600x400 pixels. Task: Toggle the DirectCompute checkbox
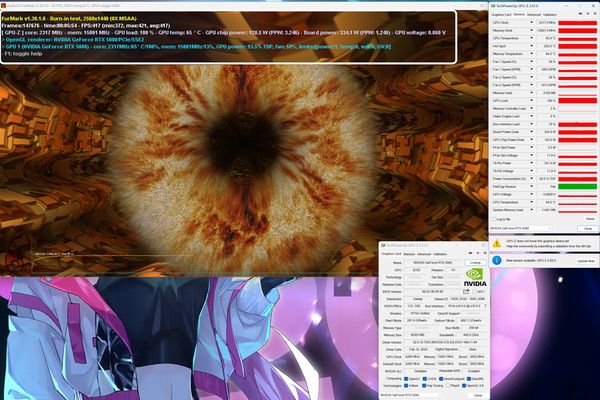pos(441,379)
